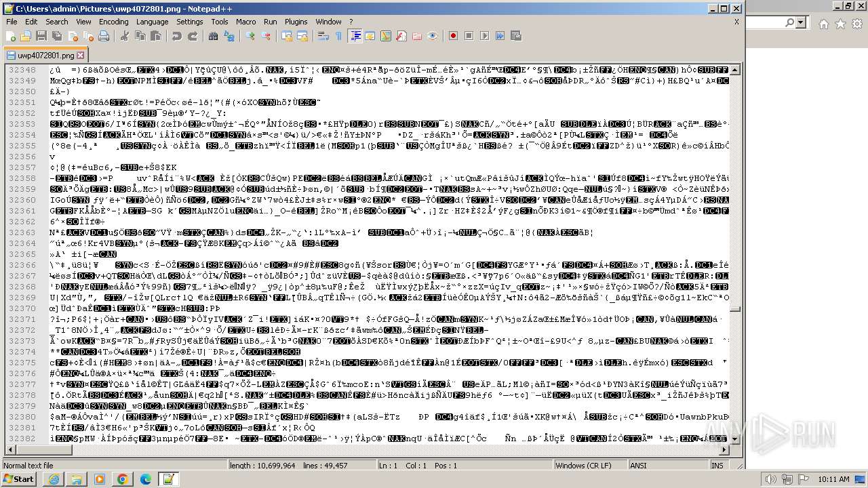Open User Defined Language dialog icon
868x488 pixels.
[370, 36]
